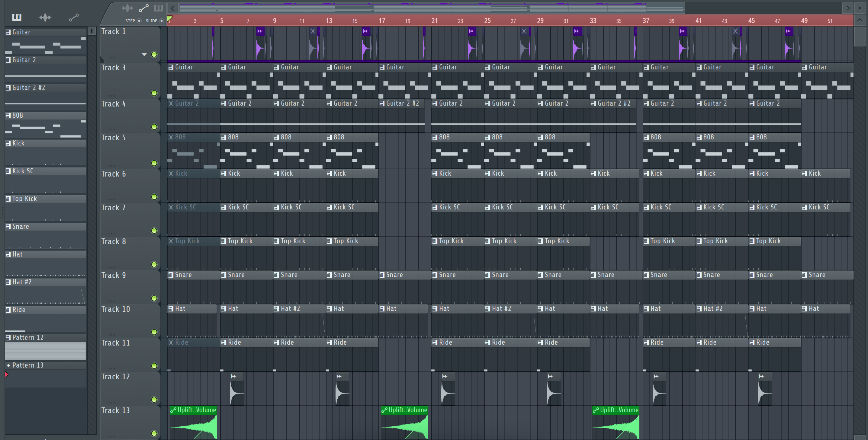Mute Track 9 with its green LED
The image size is (868, 440).
point(154,298)
